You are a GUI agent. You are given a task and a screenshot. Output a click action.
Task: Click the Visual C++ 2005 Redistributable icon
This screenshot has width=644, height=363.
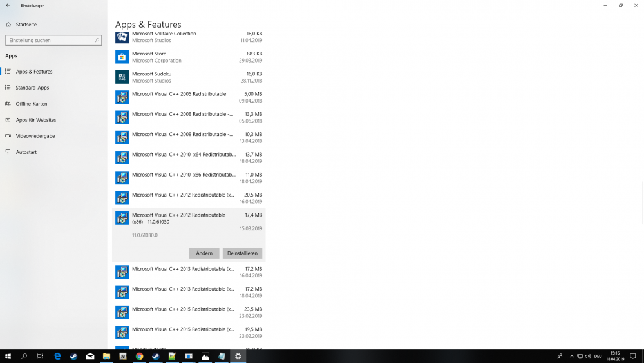[122, 97]
